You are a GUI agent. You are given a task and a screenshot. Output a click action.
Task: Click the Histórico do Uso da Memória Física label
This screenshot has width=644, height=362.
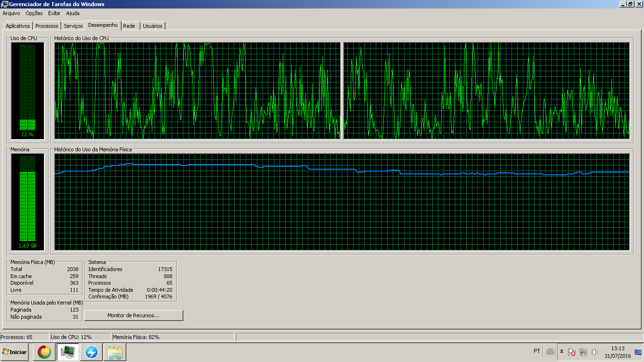pyautogui.click(x=93, y=149)
